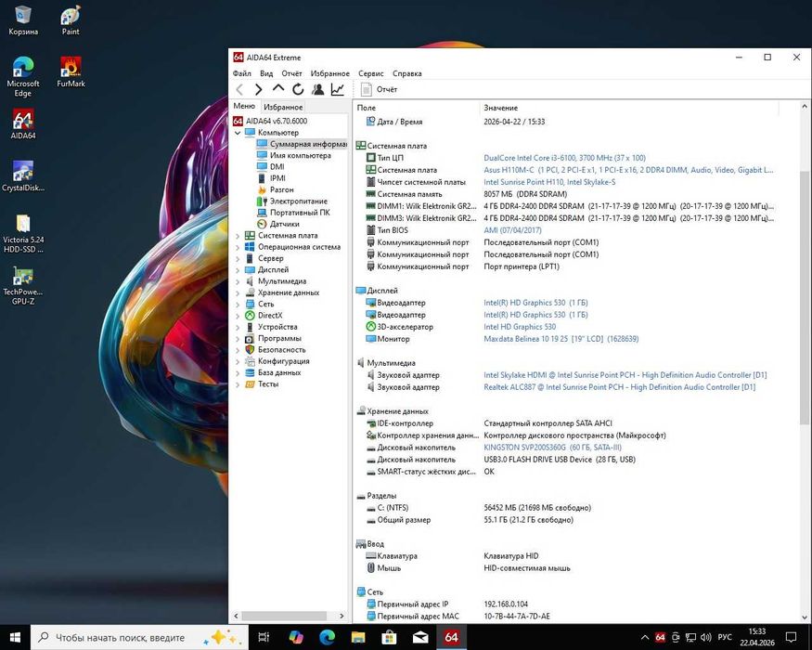Open the Asus H110M-C motherboard link
The height and width of the screenshot is (650, 812).
pos(628,170)
